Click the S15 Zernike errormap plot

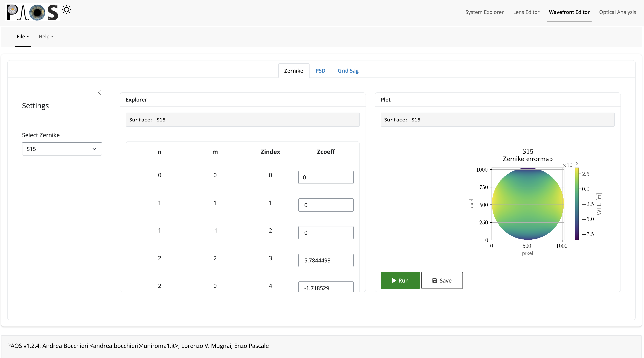(x=528, y=204)
